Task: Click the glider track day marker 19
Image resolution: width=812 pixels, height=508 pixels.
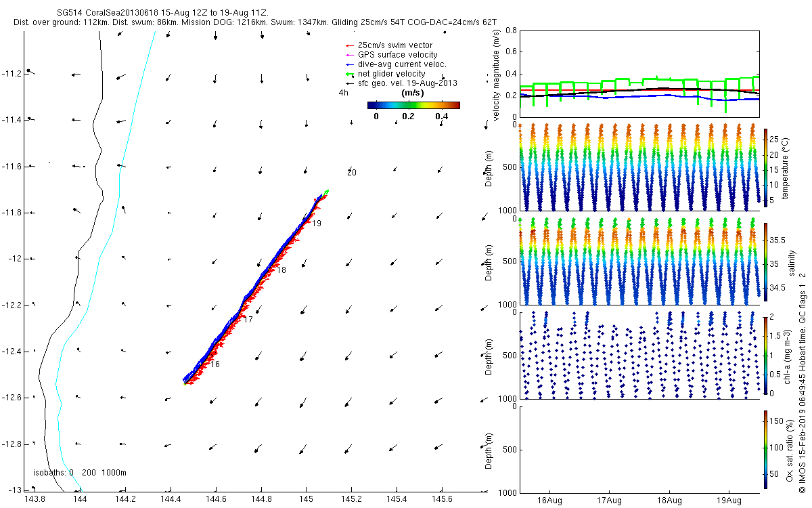Action: pos(317,223)
